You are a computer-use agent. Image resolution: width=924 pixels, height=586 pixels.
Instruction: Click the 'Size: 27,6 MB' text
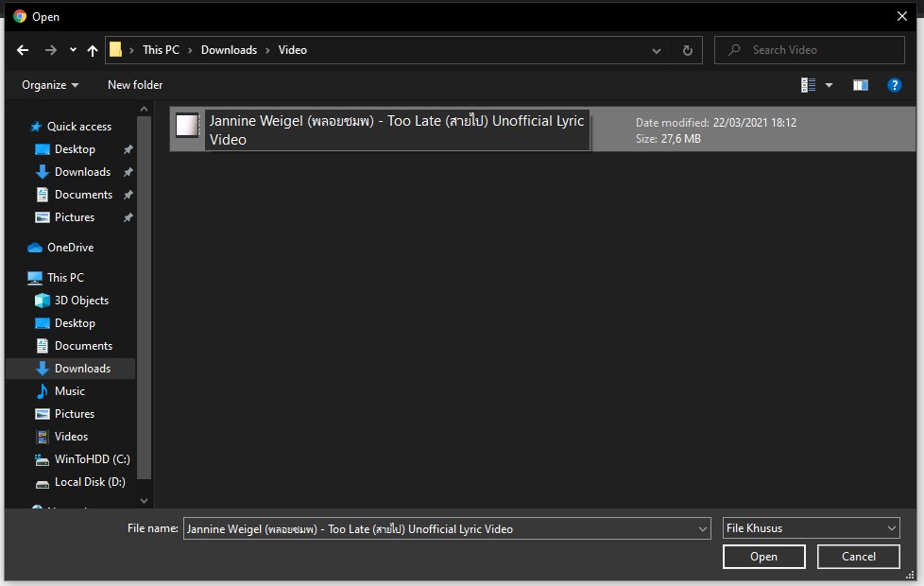click(668, 139)
